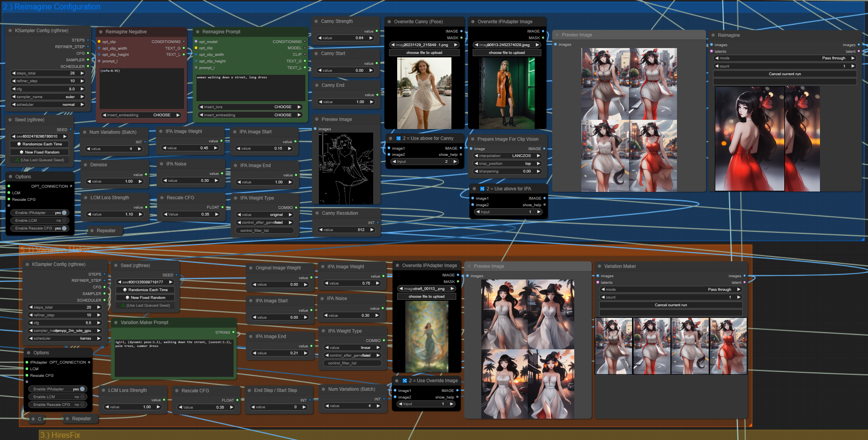The height and width of the screenshot is (440, 868).
Task: Open insert_lora CHOOSE dropdown in Reimagine Prompt
Action: [x=250, y=107]
